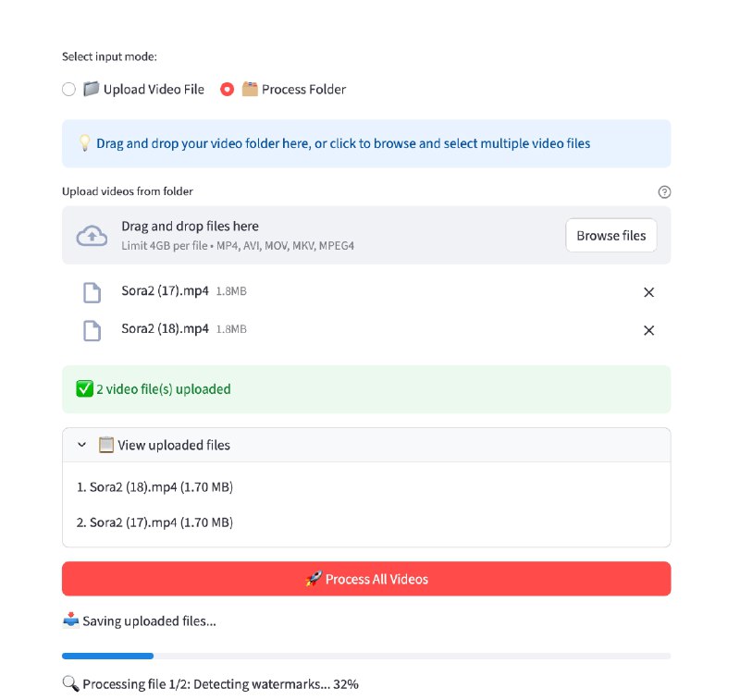The image size is (740, 700).
Task: Select the Process Folder radio button
Action: (x=227, y=89)
